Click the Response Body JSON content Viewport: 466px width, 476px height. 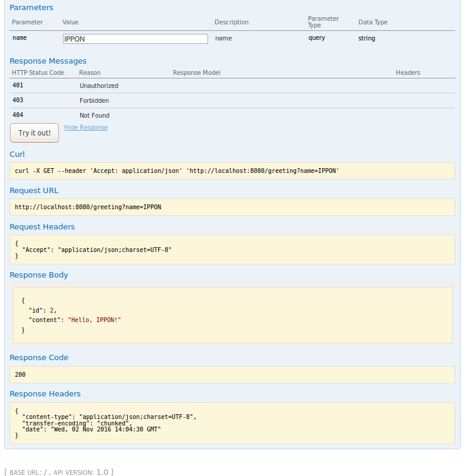pos(232,316)
